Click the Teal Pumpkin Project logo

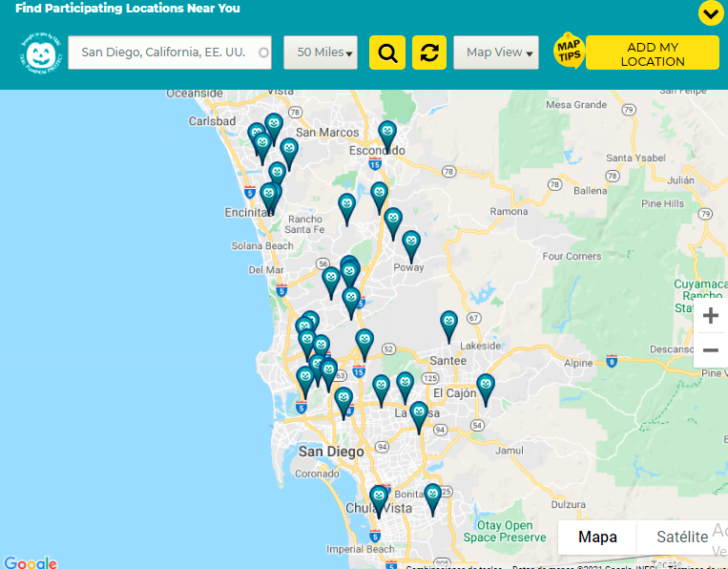(41, 53)
